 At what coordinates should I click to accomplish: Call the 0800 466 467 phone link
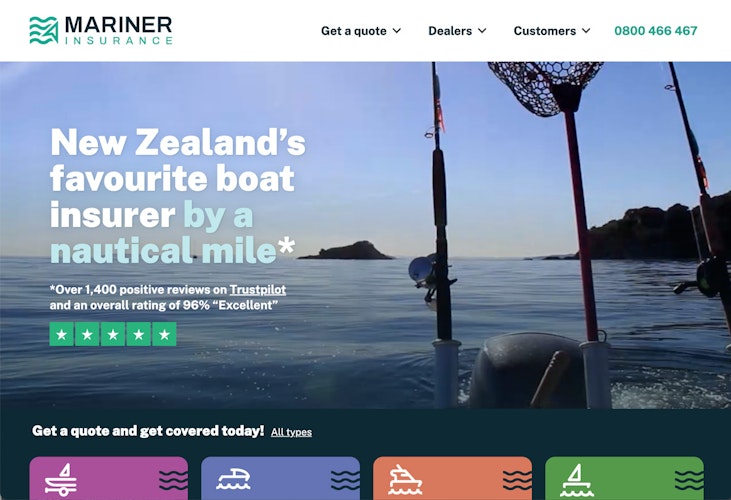click(x=655, y=31)
